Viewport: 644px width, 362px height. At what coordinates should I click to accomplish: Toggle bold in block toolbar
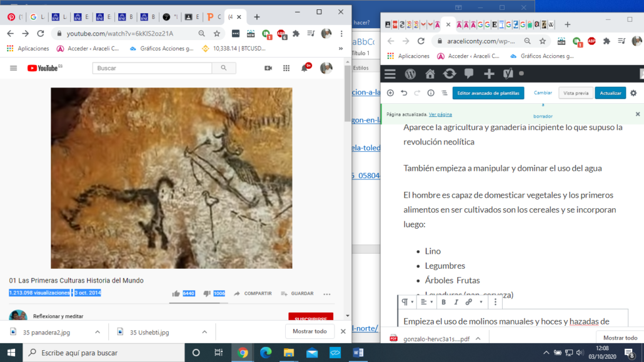443,302
